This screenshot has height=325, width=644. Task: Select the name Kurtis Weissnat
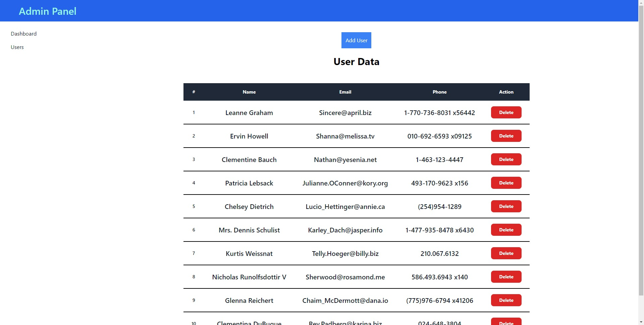click(249, 254)
